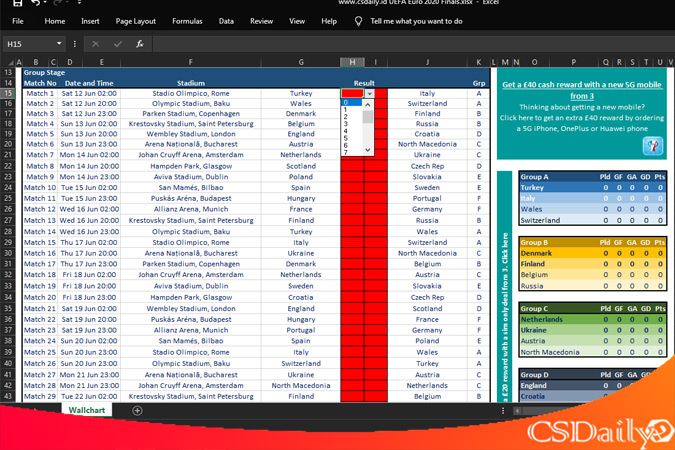Click 'Czech Rep' in Match 8 row
Viewport: 675px width, 450px height.
point(427,166)
